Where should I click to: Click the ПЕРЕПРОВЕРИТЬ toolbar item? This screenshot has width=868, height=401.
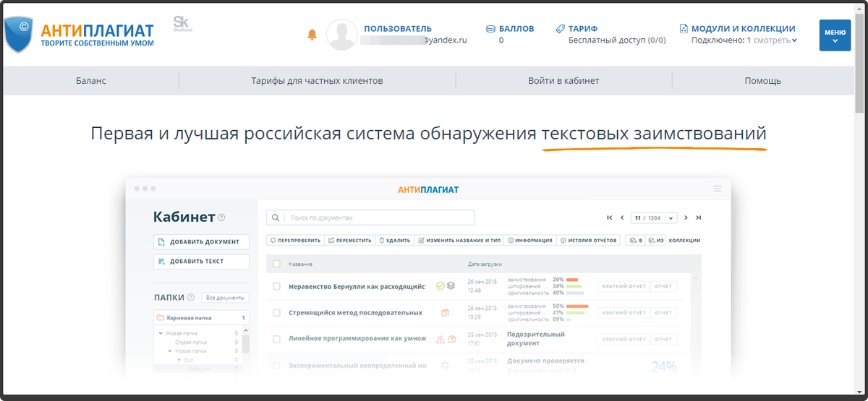click(x=294, y=240)
